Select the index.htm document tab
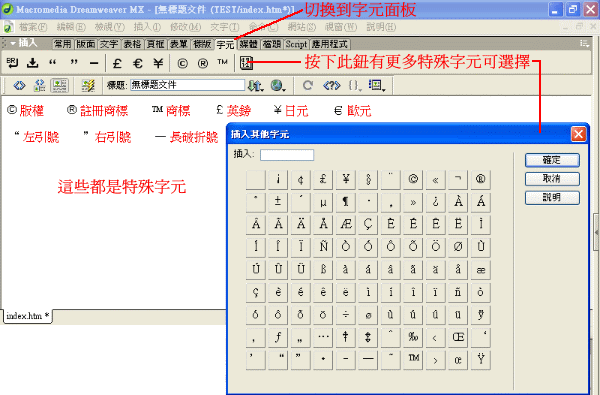This screenshot has width=600, height=395. click(x=28, y=316)
